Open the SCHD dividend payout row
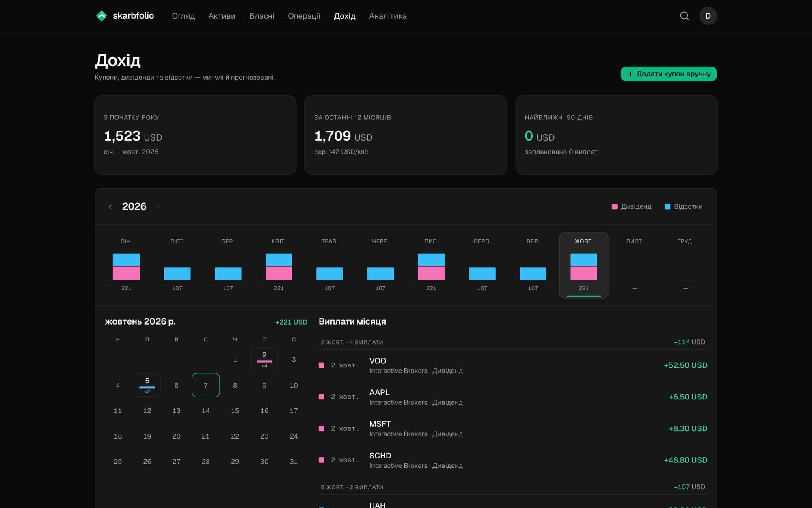 [x=513, y=460]
